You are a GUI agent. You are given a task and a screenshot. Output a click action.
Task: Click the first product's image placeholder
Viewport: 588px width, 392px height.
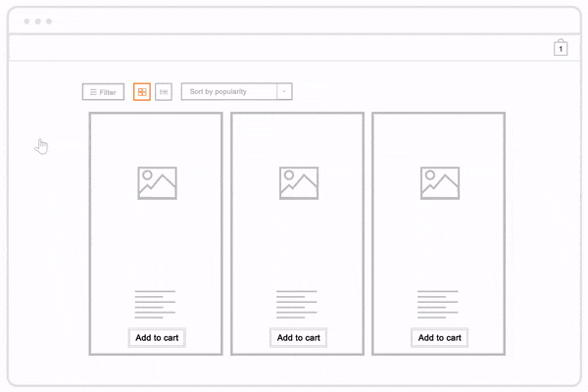point(157,183)
